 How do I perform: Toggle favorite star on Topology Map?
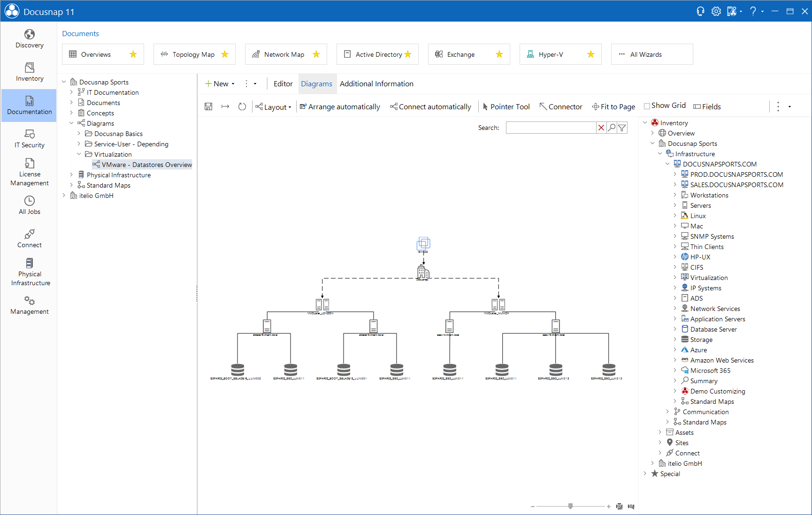point(225,54)
